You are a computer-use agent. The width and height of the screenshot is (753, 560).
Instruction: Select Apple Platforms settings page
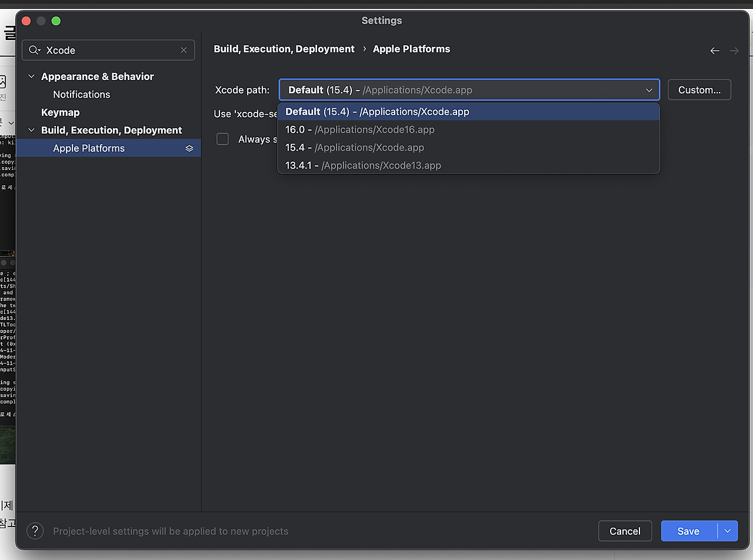tap(108, 148)
